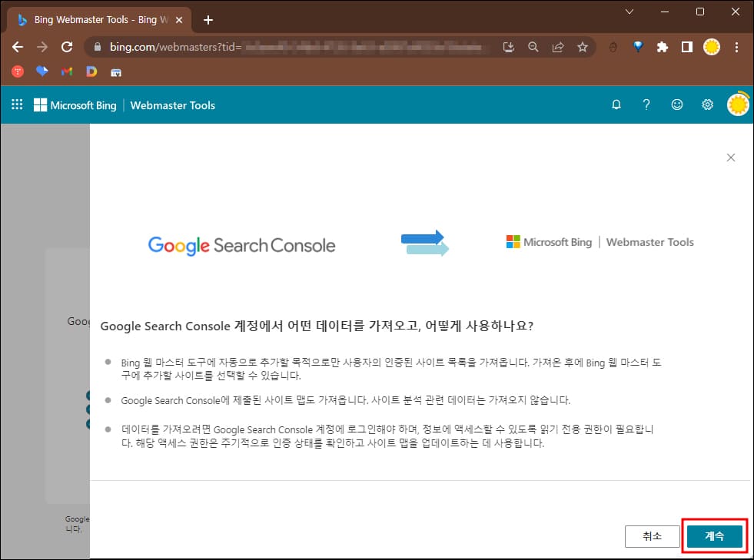Bookmark this page with the star icon

point(583,47)
